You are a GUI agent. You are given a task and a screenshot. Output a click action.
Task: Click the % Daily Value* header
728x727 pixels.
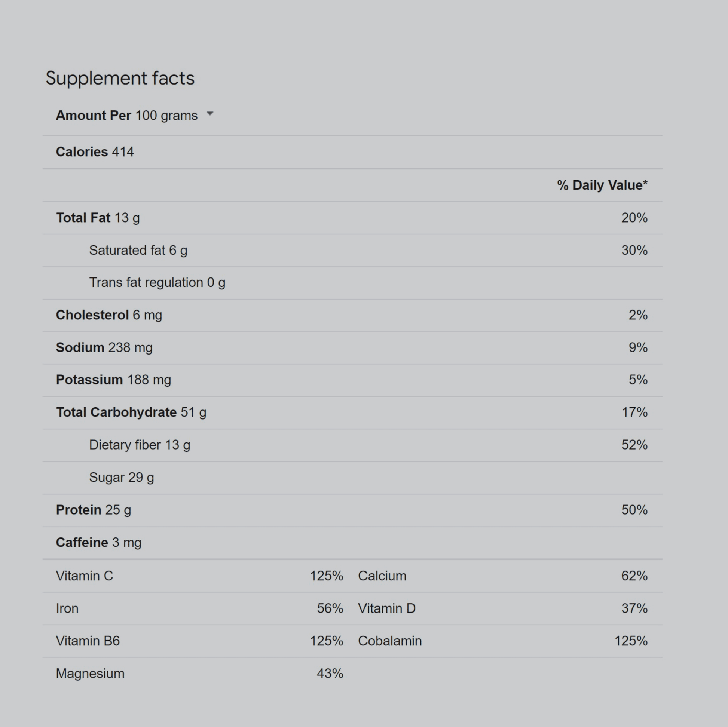(x=602, y=185)
